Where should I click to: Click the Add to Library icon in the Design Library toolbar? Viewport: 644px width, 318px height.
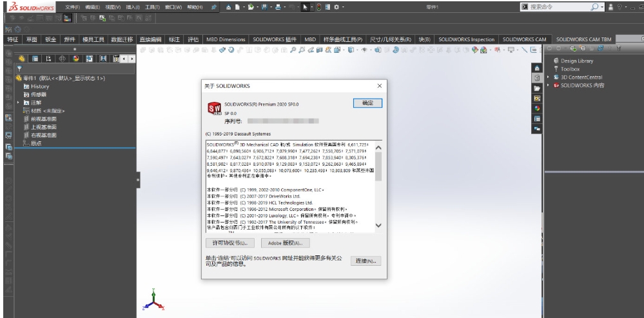(x=573, y=48)
